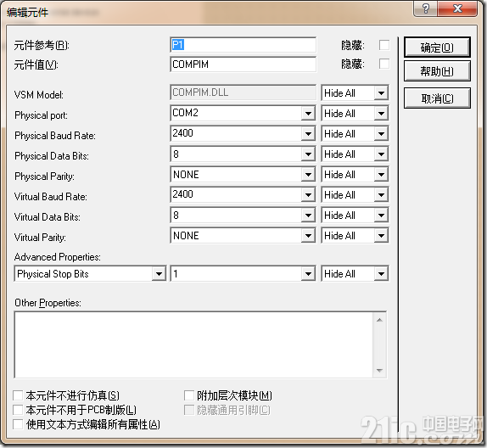The image size is (487, 448).
Task: Open help with the 帮助(H) button
Action: (437, 71)
